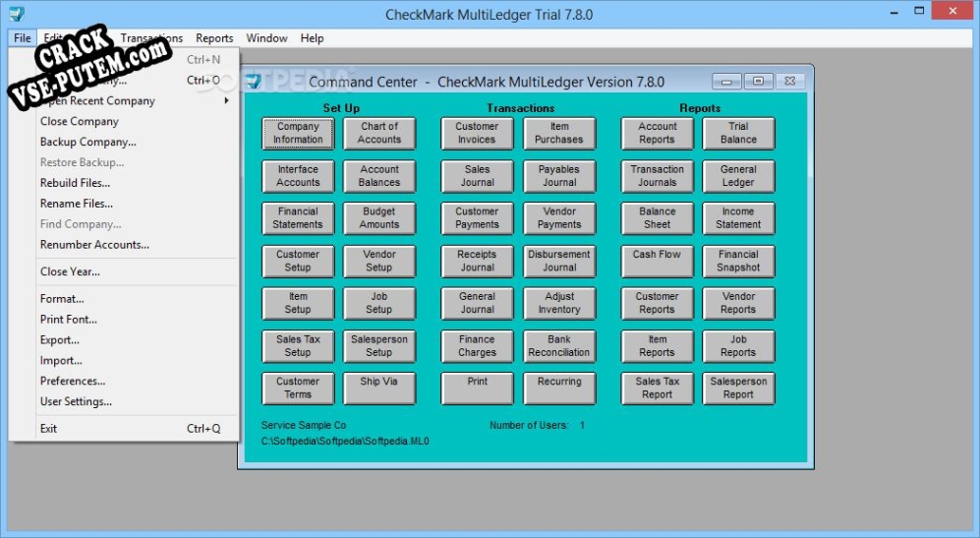This screenshot has width=980, height=538.
Task: Maximize the Command Center window
Action: pyautogui.click(x=759, y=82)
